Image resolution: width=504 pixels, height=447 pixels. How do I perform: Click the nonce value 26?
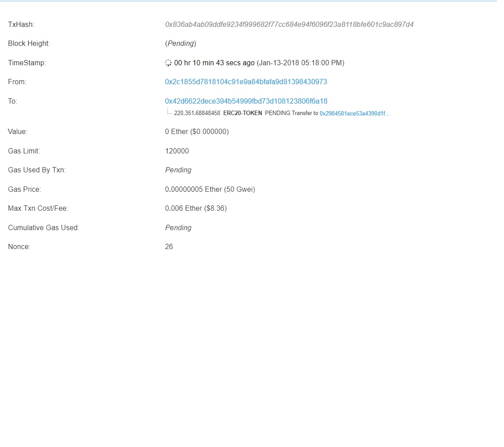[x=169, y=247]
